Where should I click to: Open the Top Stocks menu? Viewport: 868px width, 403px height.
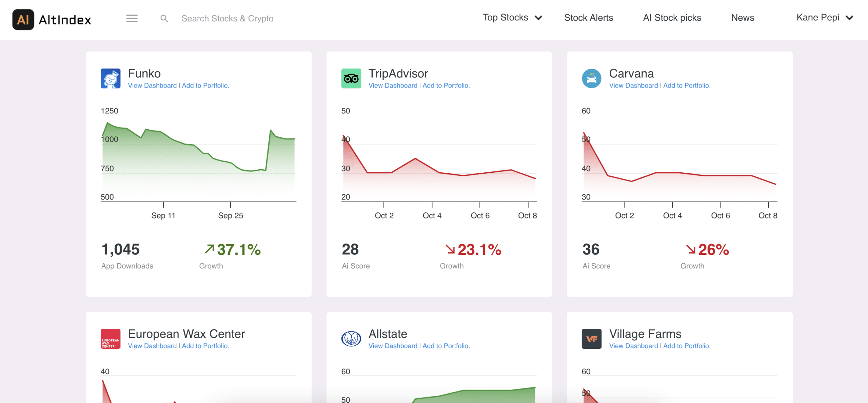click(x=512, y=18)
